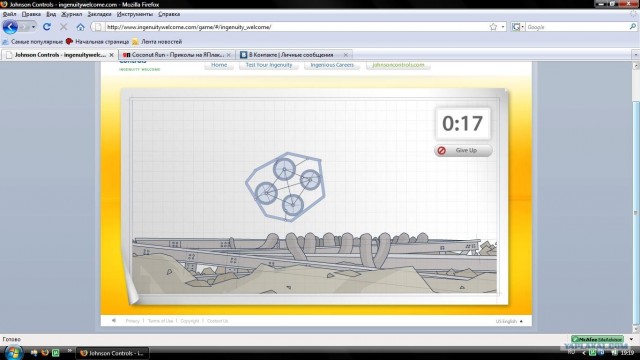Click into the URL address field
The width and height of the screenshot is (640, 360).
pyautogui.click(x=296, y=27)
